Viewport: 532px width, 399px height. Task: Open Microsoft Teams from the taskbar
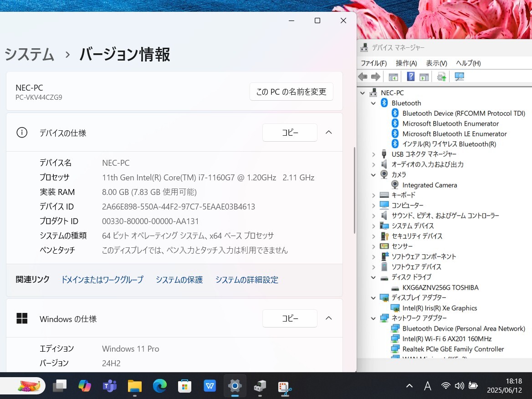coord(109,386)
